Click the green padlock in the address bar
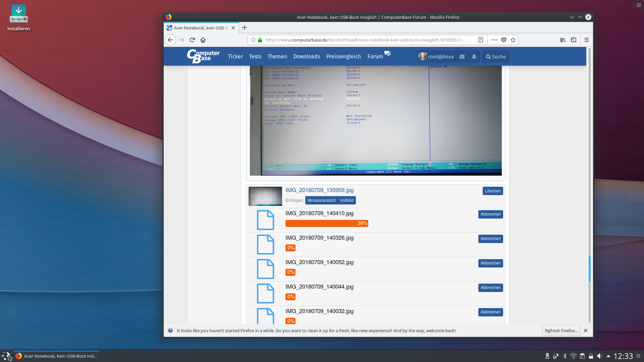Viewport: 644px width, 362px height. (x=260, y=40)
